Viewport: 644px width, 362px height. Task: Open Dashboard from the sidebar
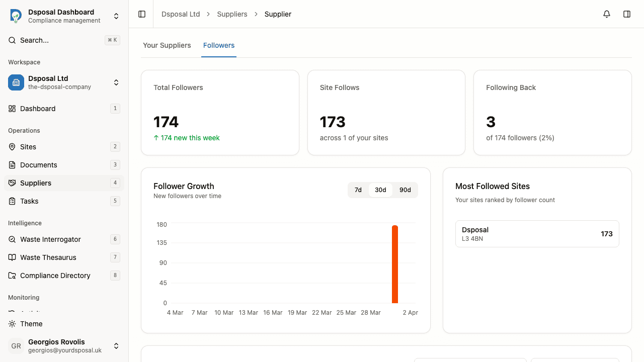[37, 108]
